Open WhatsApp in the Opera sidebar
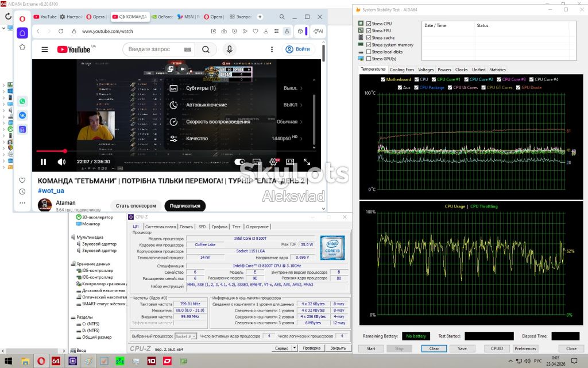588x368 pixels. 22,101
